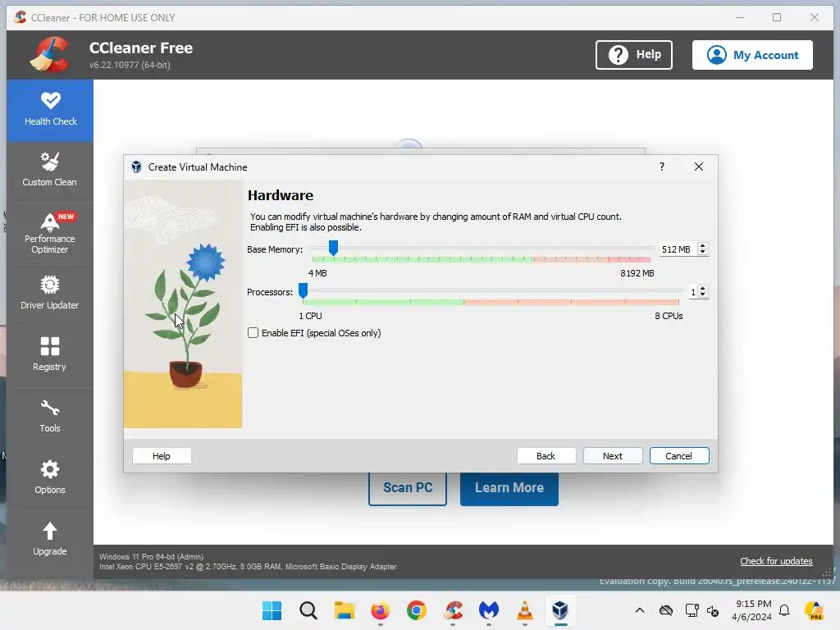Increase Base Memory with the up spinner arrow
Image resolution: width=840 pixels, height=630 pixels.
[703, 246]
